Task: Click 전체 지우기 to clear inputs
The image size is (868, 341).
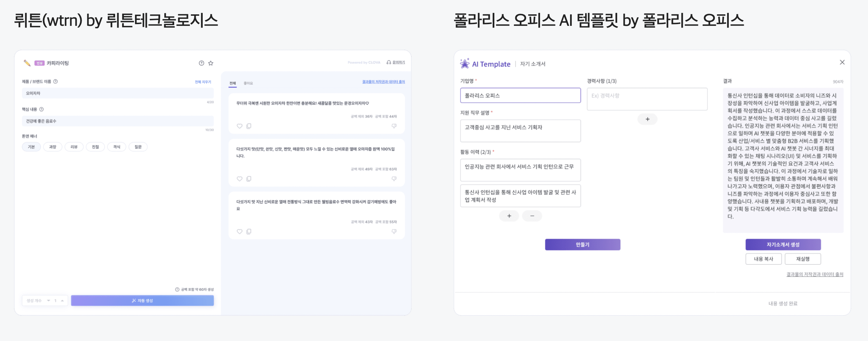Action: (x=203, y=82)
